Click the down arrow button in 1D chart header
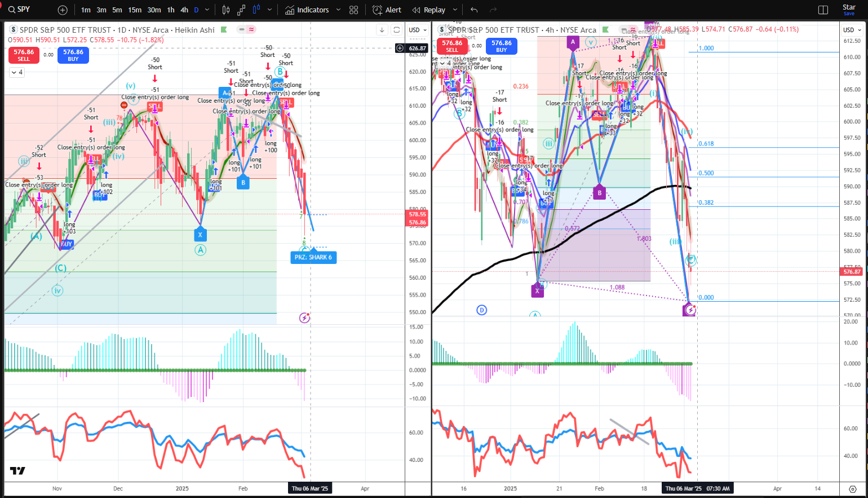The height and width of the screenshot is (498, 868). (382, 30)
